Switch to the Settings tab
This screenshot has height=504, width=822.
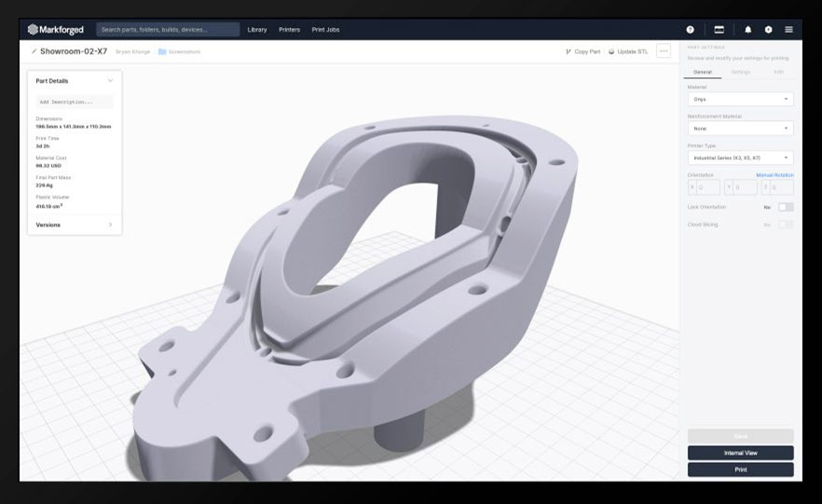741,73
